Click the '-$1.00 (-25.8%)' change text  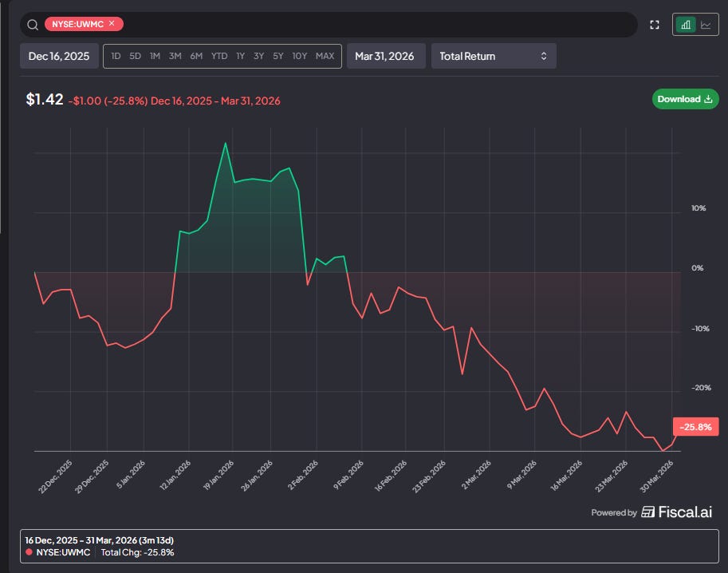(108, 101)
